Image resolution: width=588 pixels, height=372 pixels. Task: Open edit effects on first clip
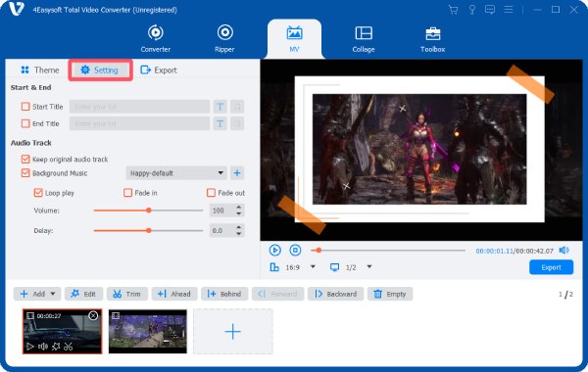56,347
